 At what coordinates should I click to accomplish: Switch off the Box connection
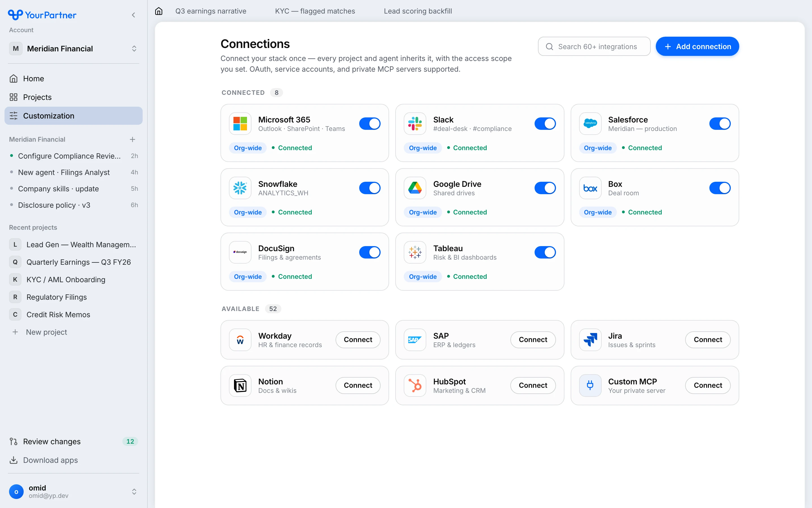(720, 188)
